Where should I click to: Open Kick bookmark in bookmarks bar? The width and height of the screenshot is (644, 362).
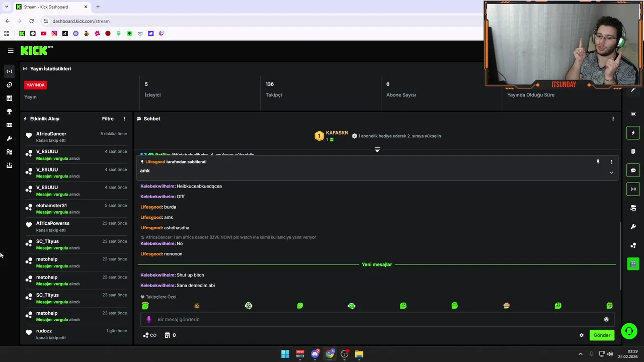click(22, 34)
